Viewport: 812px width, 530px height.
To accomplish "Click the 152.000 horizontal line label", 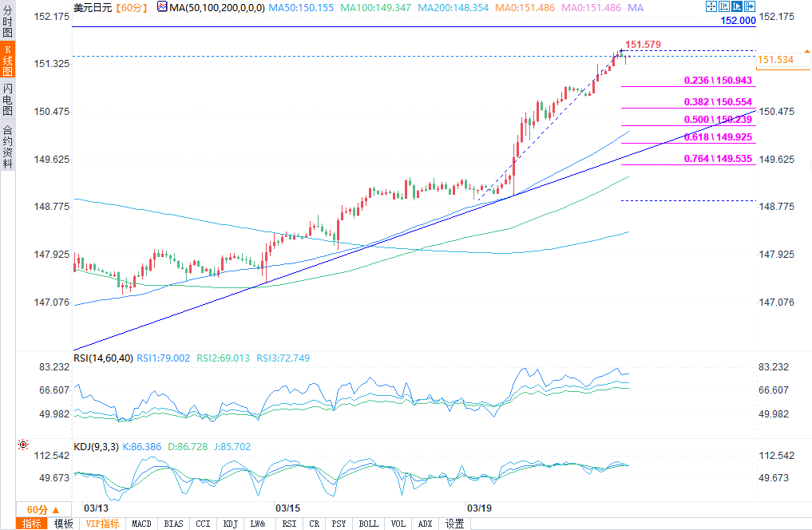I will click(738, 21).
